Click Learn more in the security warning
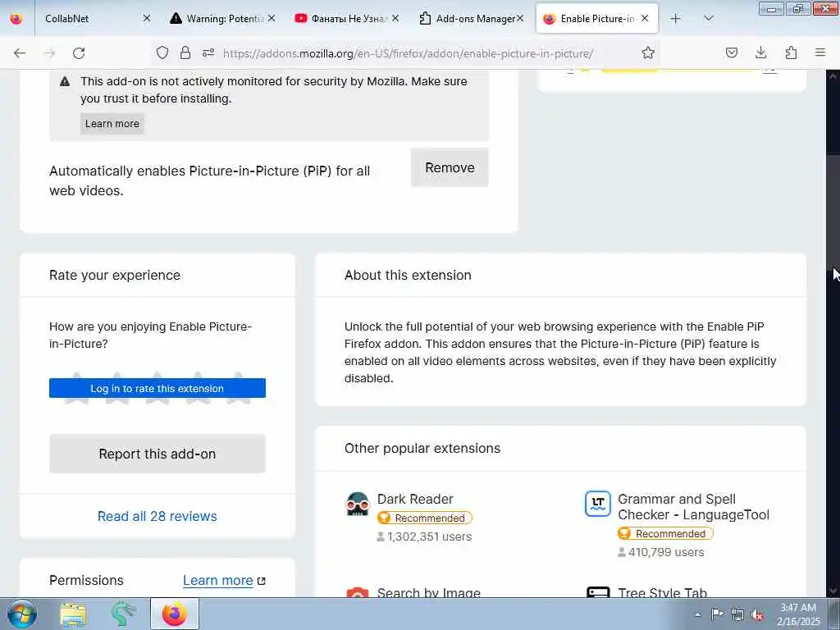Screen dimensions: 840x630 112,124
